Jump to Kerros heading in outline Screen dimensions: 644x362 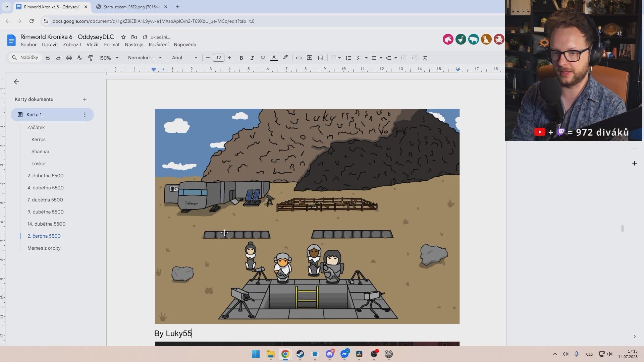point(39,139)
